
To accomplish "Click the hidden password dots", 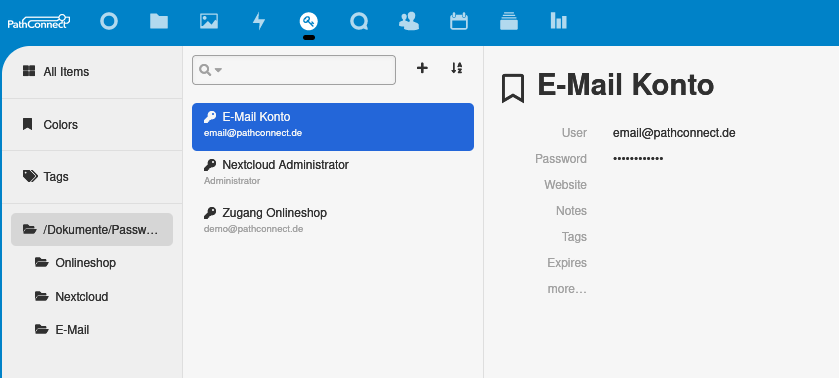I will click(x=638, y=159).
